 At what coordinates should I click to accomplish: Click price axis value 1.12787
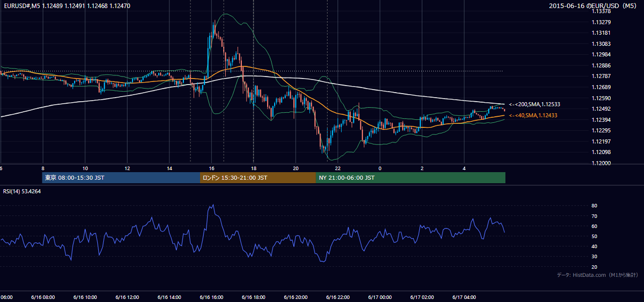coord(601,77)
